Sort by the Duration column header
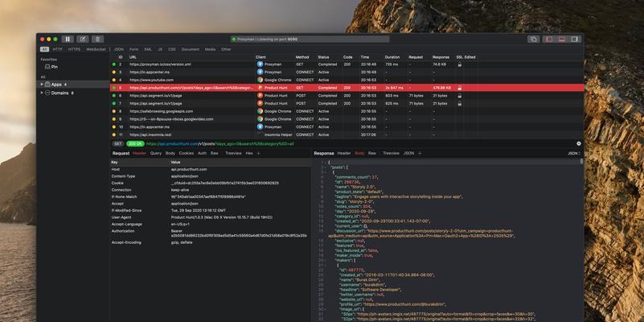This screenshot has height=322, width=644. 392,57
